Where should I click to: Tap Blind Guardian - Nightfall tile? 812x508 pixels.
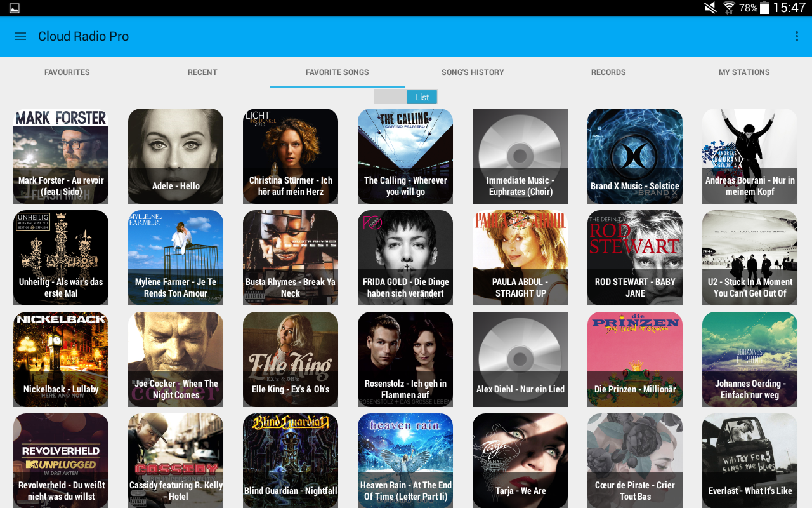click(291, 461)
